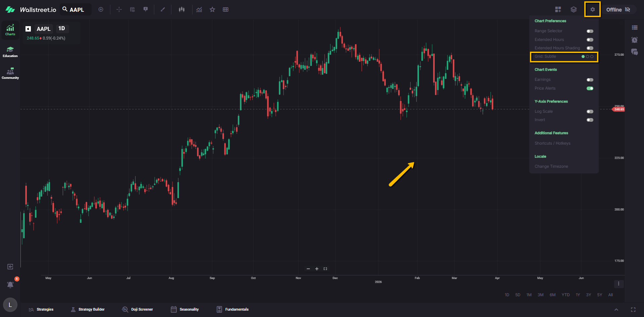Enable the Log Scale toggle
The width and height of the screenshot is (644, 317).
pyautogui.click(x=590, y=112)
